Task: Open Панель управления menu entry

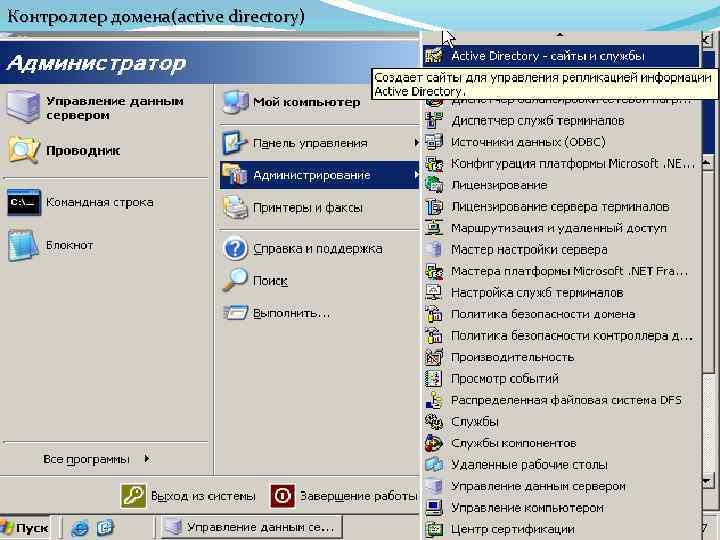Action: (319, 143)
